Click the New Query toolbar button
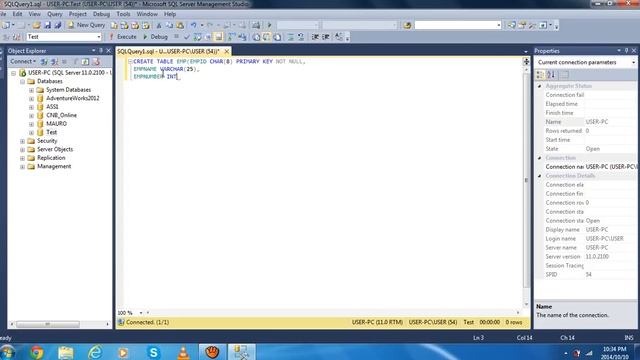This screenshot has height=360, width=640. pyautogui.click(x=87, y=25)
